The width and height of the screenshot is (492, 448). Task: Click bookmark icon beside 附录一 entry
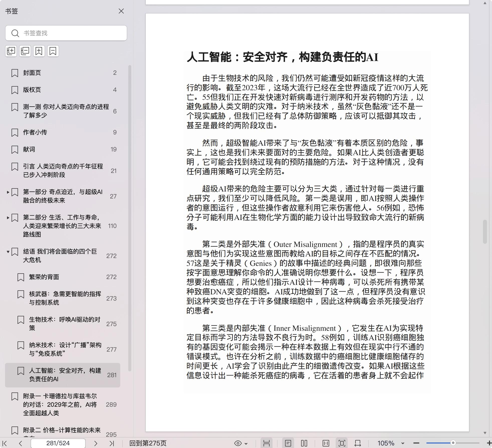pos(15,396)
